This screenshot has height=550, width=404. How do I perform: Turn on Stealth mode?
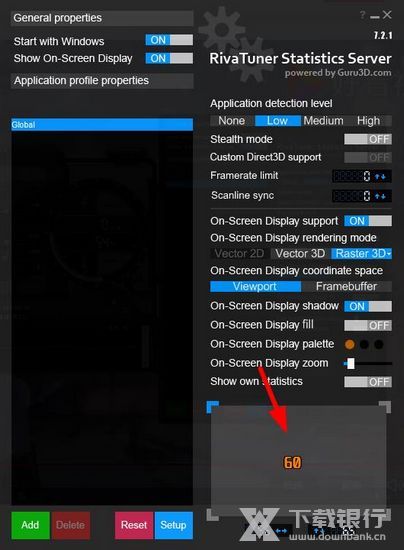click(x=368, y=139)
